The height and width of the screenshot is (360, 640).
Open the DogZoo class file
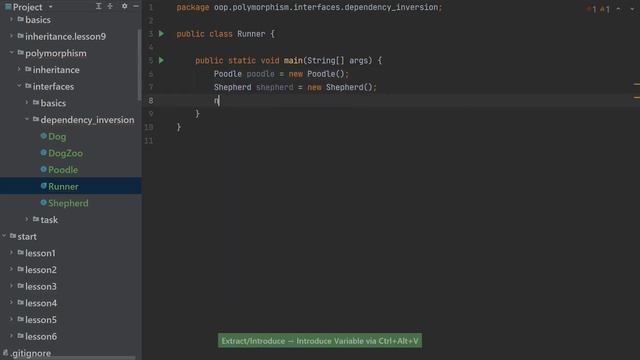[x=65, y=153]
